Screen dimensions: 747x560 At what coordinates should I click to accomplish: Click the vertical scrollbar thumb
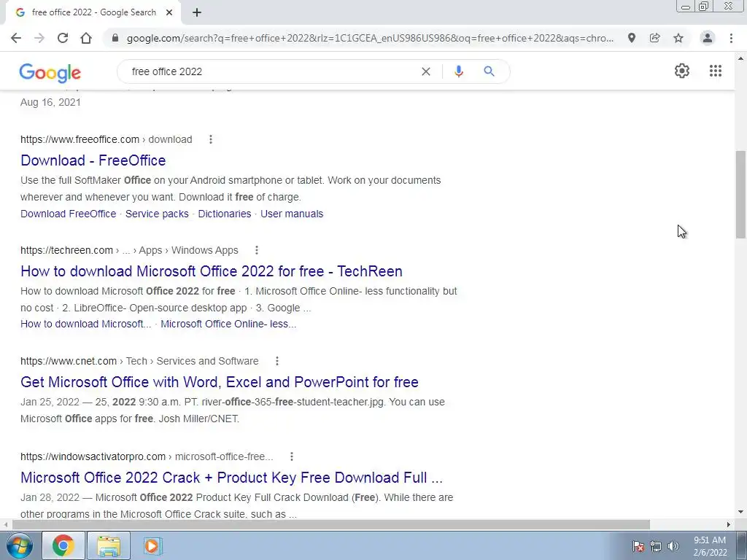click(740, 194)
